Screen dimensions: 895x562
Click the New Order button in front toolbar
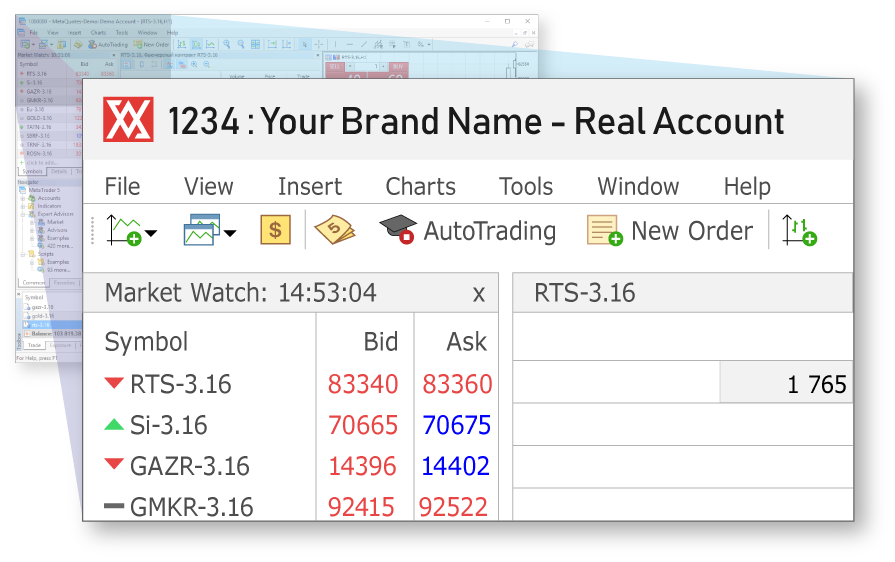click(x=670, y=231)
